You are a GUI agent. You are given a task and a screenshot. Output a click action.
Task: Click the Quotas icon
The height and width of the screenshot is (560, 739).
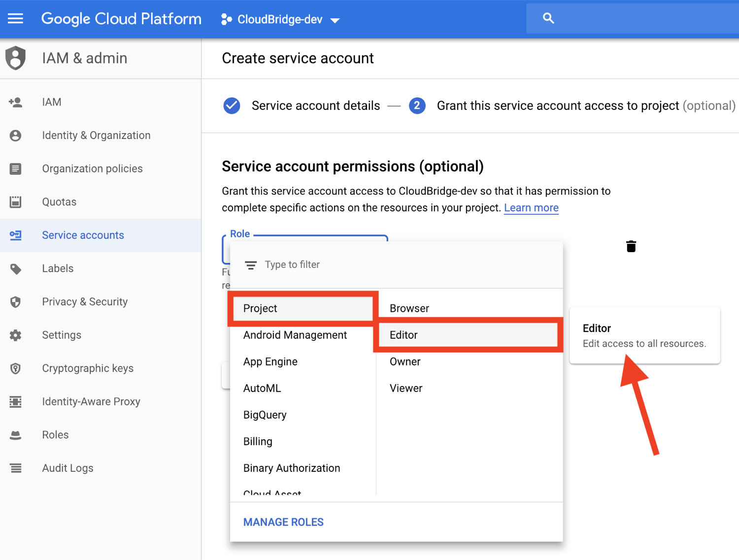(15, 202)
